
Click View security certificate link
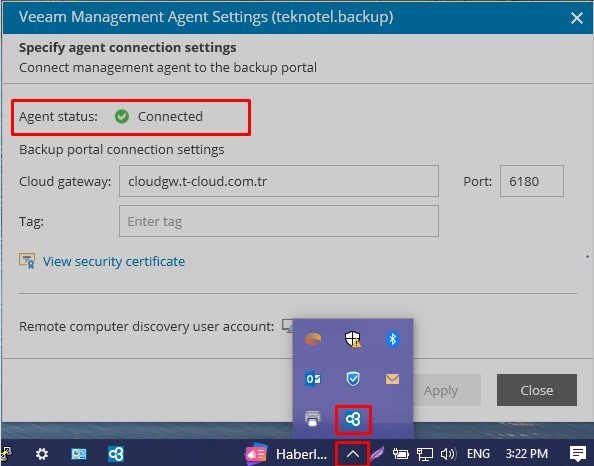114,261
